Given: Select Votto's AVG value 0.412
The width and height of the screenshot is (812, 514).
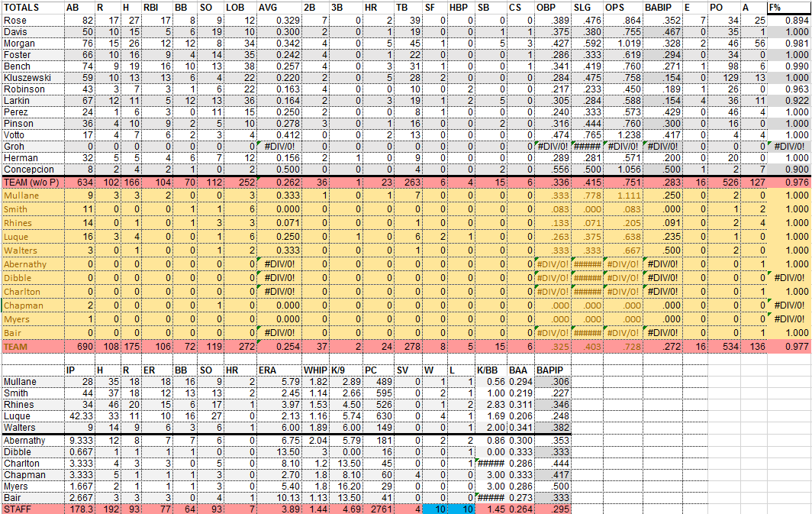Looking at the screenshot, I should pos(279,134).
